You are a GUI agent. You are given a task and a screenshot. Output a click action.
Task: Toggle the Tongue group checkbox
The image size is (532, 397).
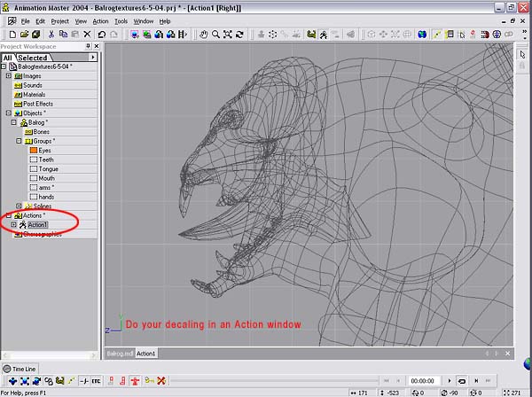(34, 168)
